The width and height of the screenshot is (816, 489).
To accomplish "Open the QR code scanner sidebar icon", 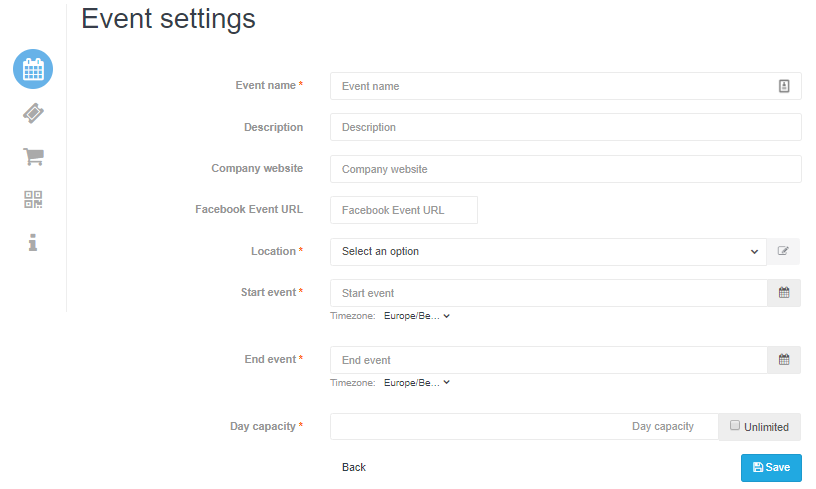I will tap(33, 199).
